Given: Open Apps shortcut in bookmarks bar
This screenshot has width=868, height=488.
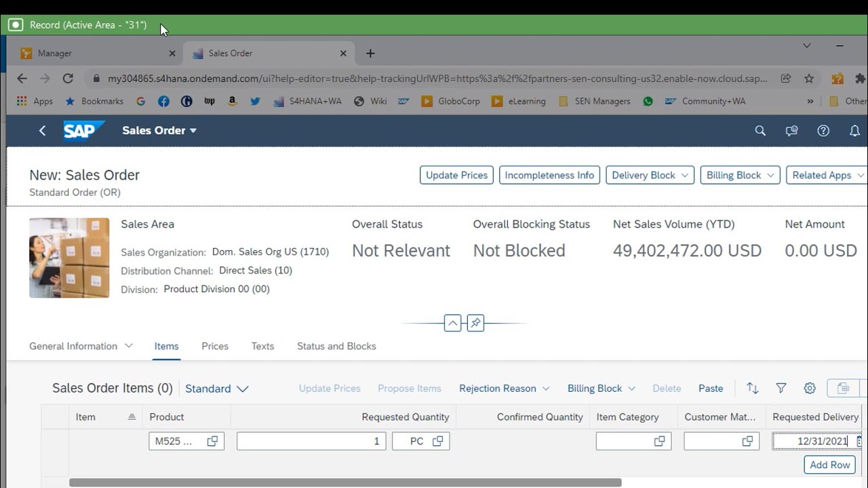Looking at the screenshot, I should 35,101.
